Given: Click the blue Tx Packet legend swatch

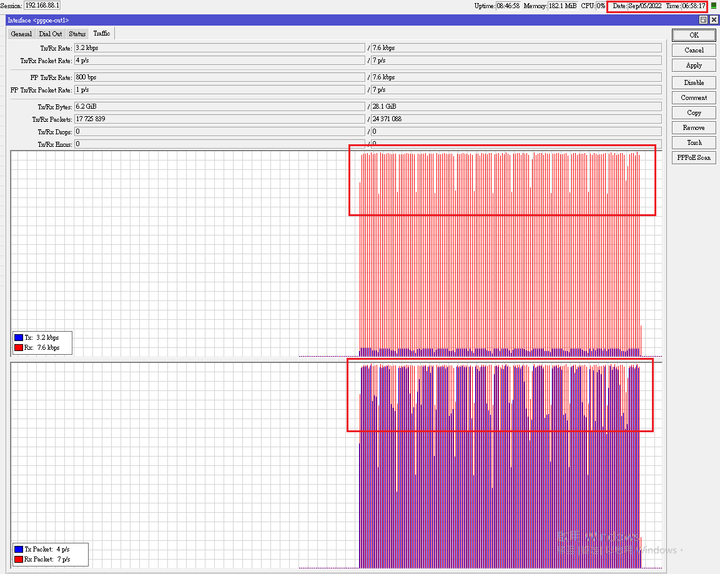Looking at the screenshot, I should click(18, 549).
